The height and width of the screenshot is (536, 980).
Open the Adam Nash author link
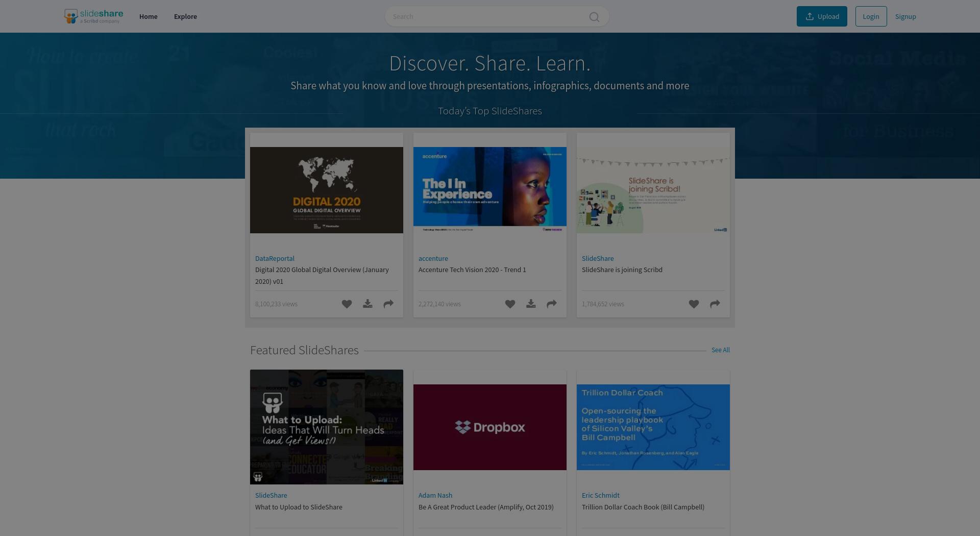[435, 495]
